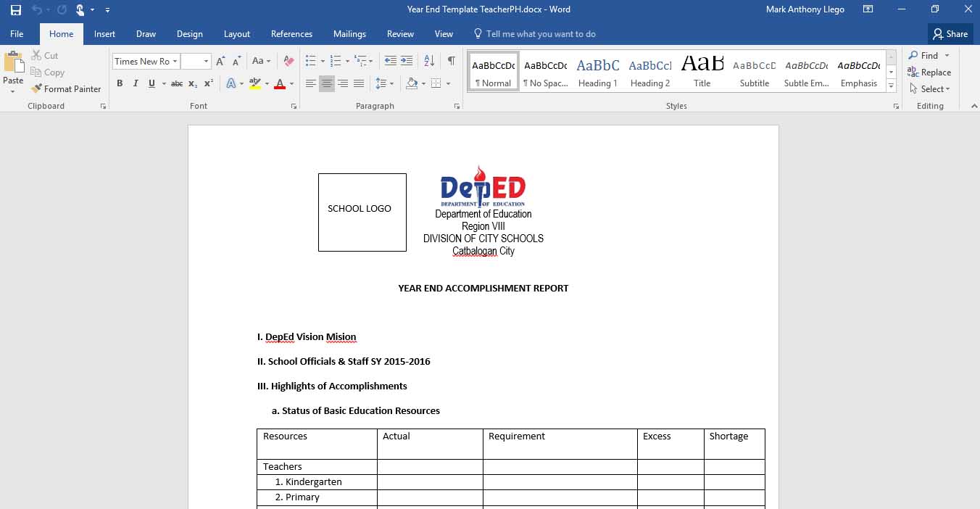This screenshot has width=980, height=509.
Task: Toggle Align Right
Action: point(343,84)
